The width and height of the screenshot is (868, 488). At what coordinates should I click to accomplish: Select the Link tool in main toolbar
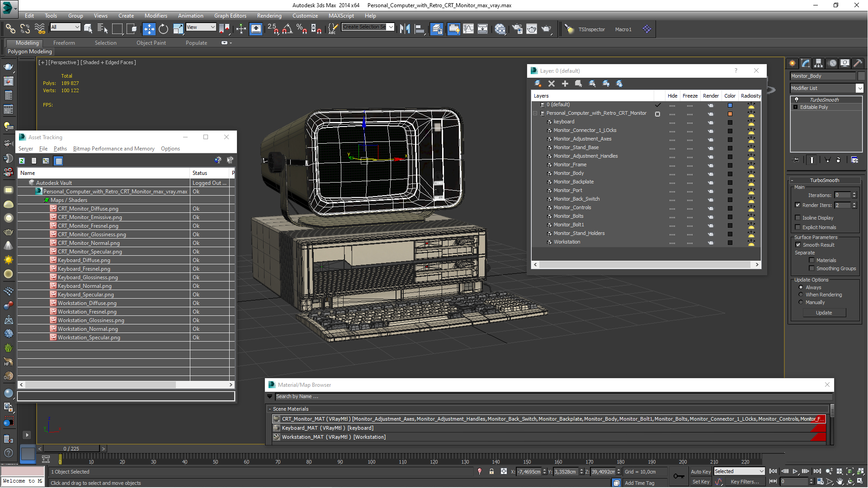pyautogui.click(x=10, y=29)
